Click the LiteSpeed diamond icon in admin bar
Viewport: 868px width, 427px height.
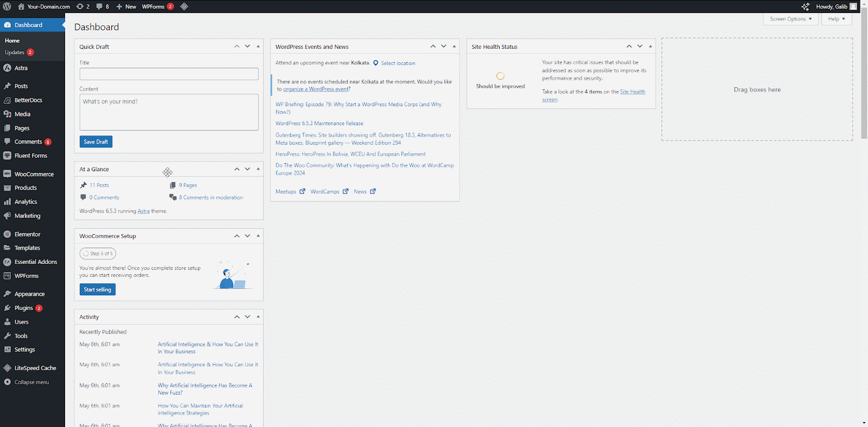184,7
